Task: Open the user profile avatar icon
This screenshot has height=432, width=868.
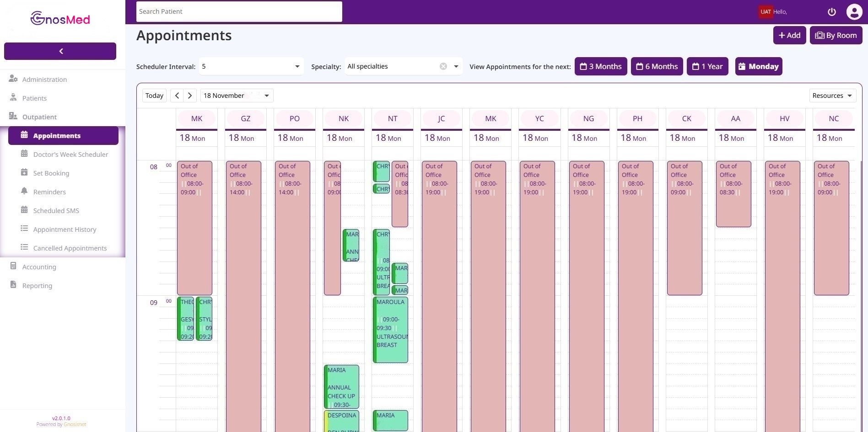Action: pyautogui.click(x=854, y=12)
